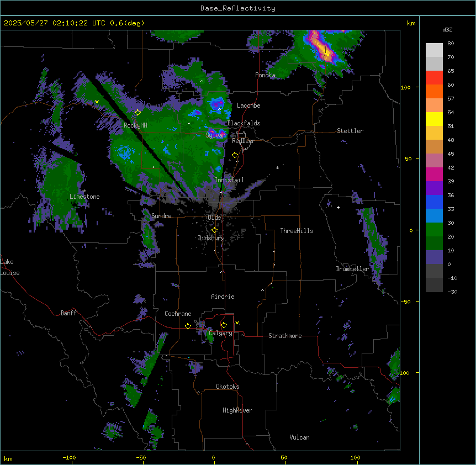
Task: Pick the purple 39–36 dBZ legend swatch
Action: coord(434,188)
